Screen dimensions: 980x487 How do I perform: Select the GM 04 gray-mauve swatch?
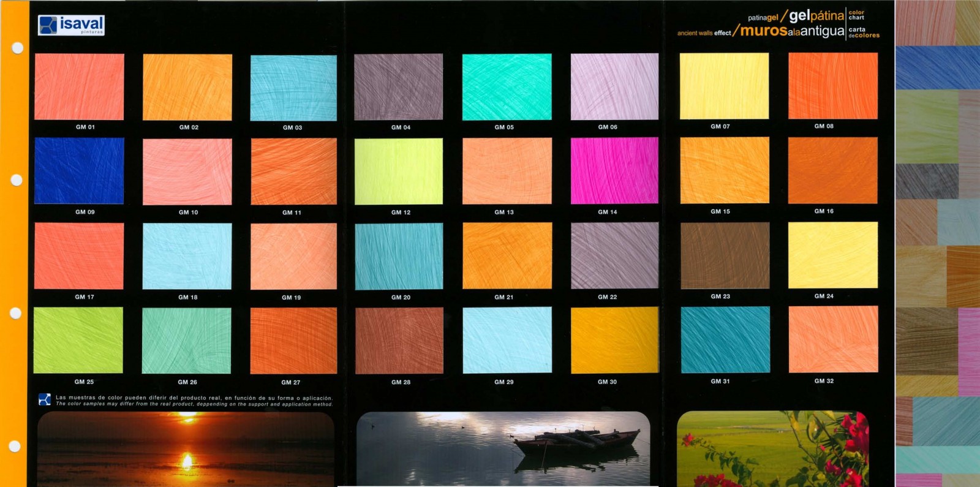coord(399,86)
